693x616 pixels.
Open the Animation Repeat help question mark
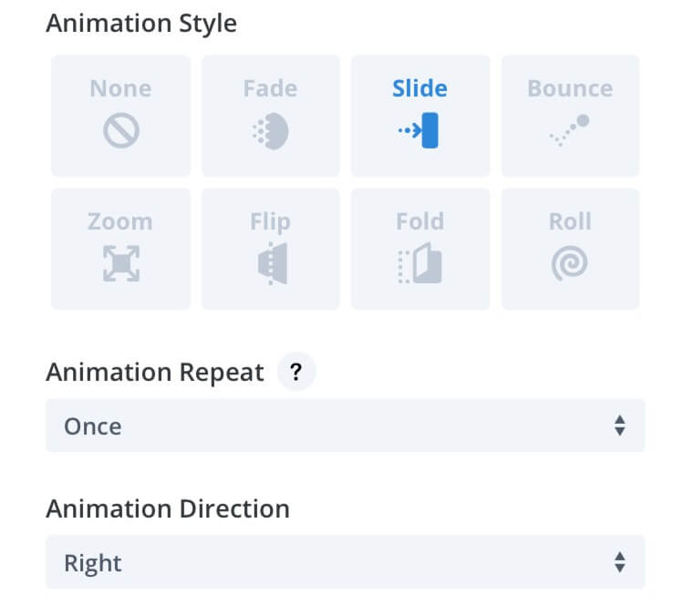(x=296, y=372)
